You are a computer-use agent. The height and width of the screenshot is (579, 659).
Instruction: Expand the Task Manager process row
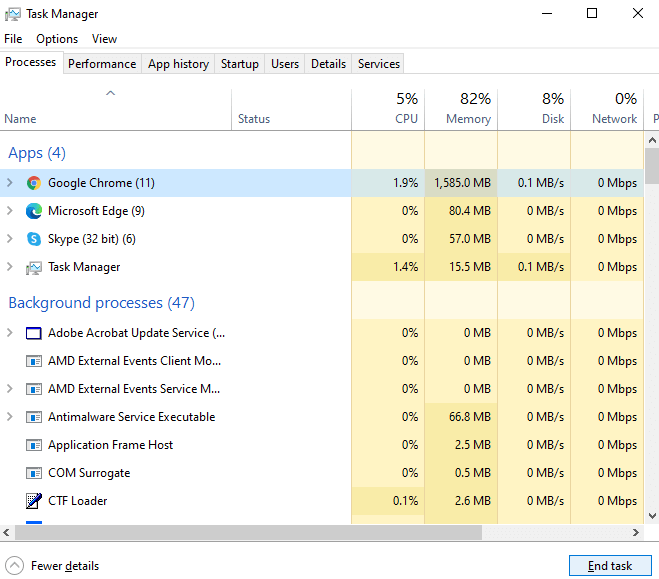point(10,266)
